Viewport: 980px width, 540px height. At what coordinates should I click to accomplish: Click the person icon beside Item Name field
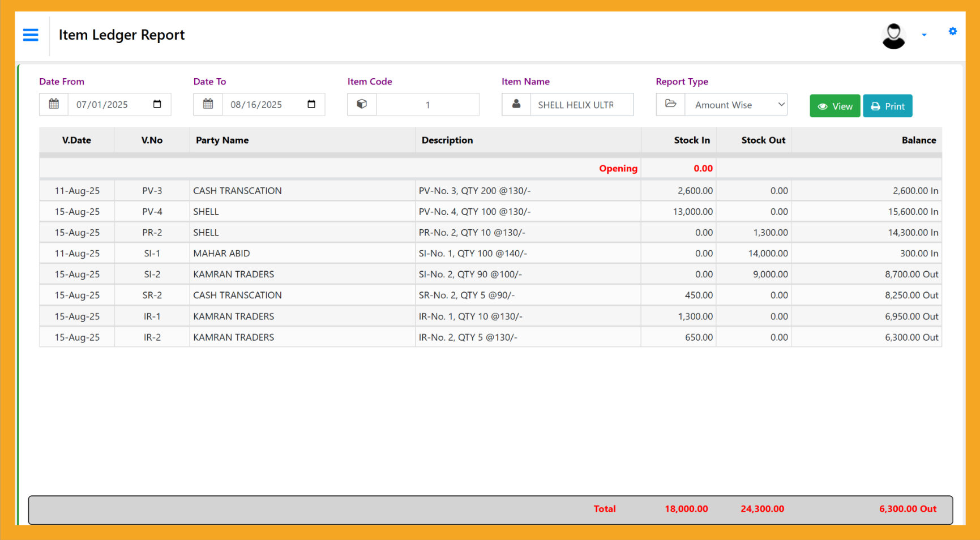coord(516,104)
